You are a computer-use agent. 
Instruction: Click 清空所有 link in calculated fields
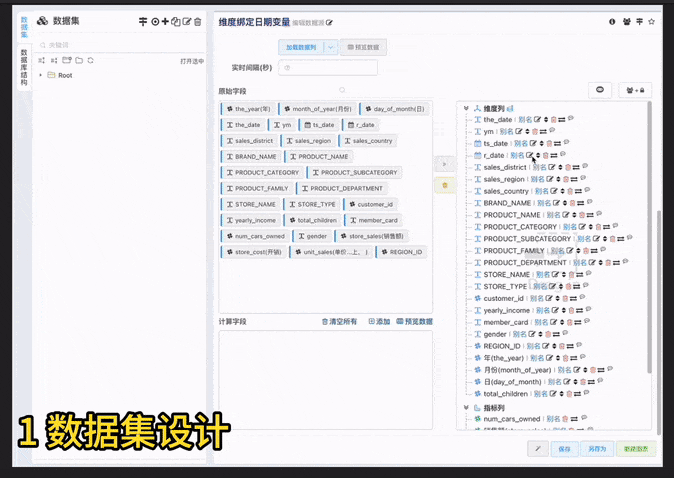tap(339, 322)
